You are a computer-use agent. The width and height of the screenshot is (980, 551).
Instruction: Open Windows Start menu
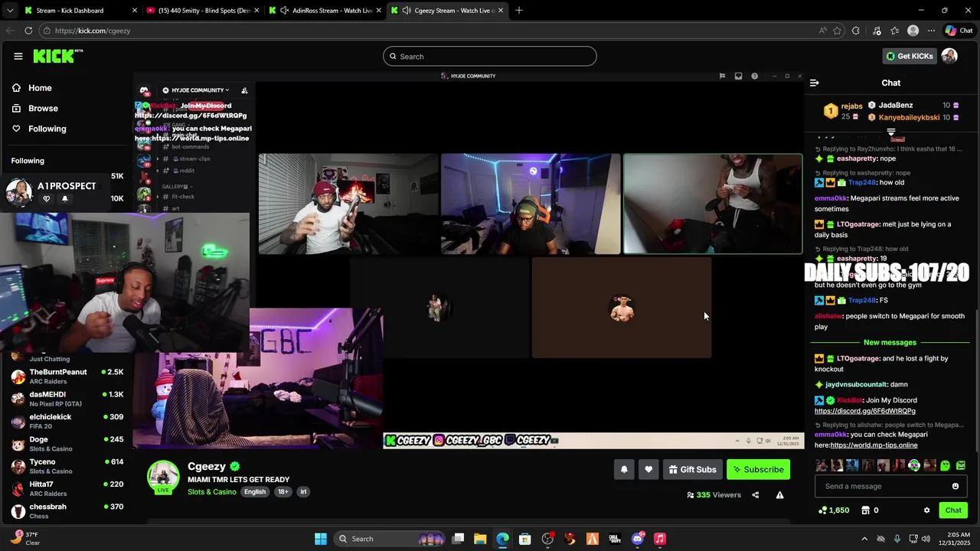click(321, 539)
